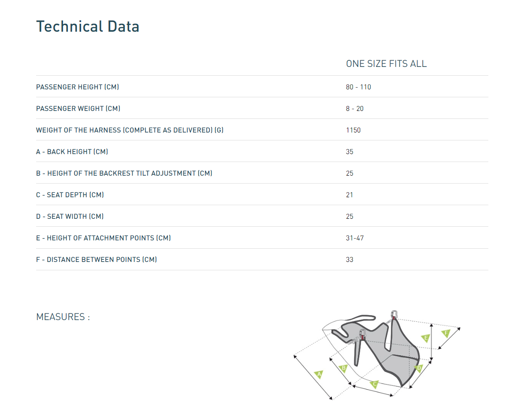Select the ONE SIZE FITS ALL column header
Screen dimensions: 532x420
click(386, 64)
